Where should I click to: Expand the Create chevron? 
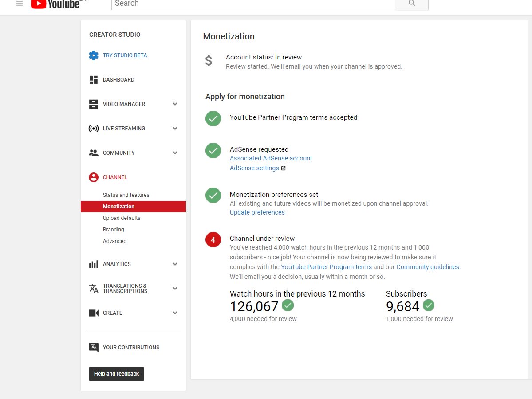coord(175,313)
